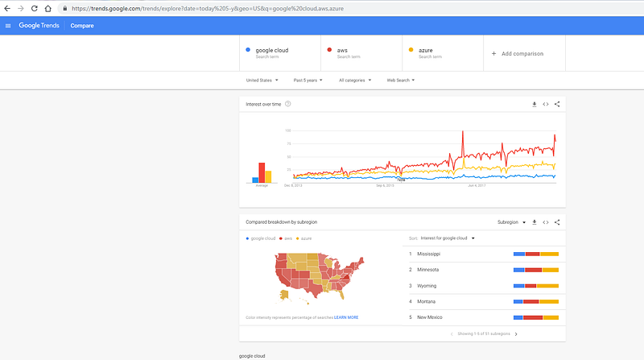Open the United States region dropdown
The width and height of the screenshot is (644, 360).
pyautogui.click(x=262, y=81)
